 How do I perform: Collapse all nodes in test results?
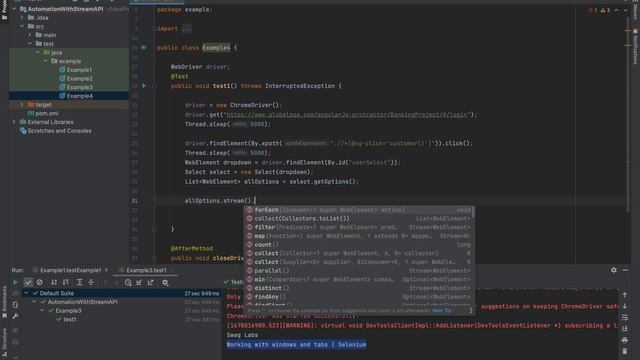(x=91, y=282)
